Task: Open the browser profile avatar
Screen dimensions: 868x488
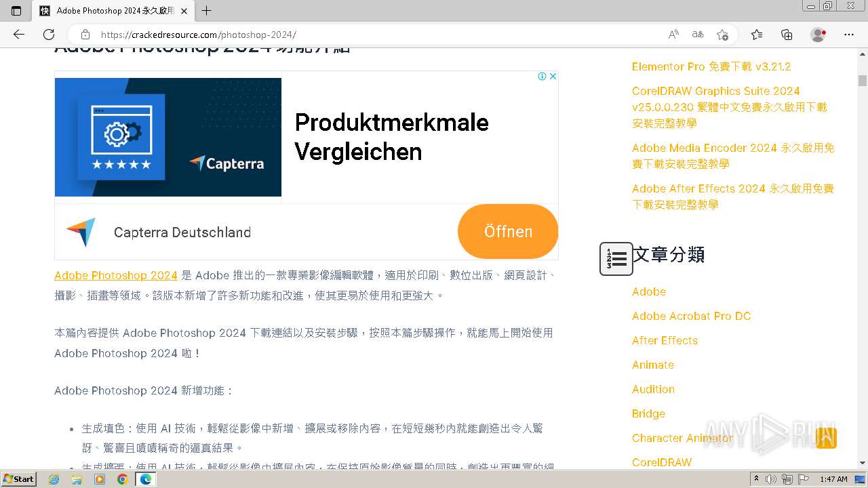Action: 818,35
